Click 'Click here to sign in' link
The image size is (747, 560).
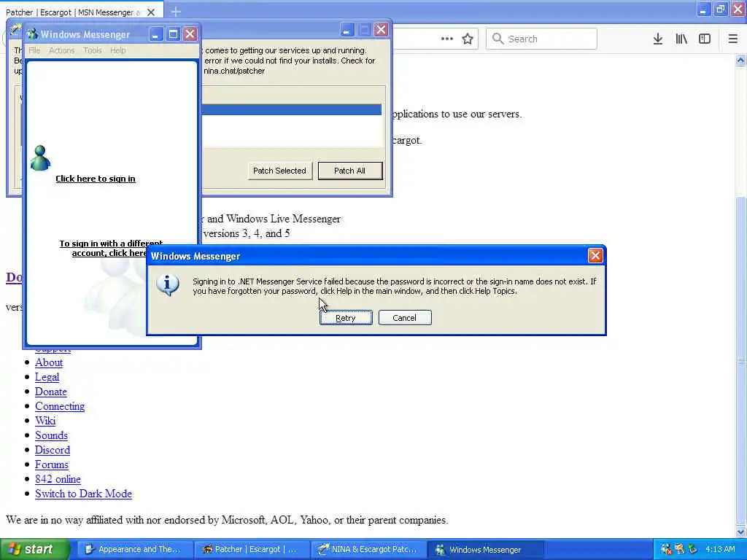[96, 179]
